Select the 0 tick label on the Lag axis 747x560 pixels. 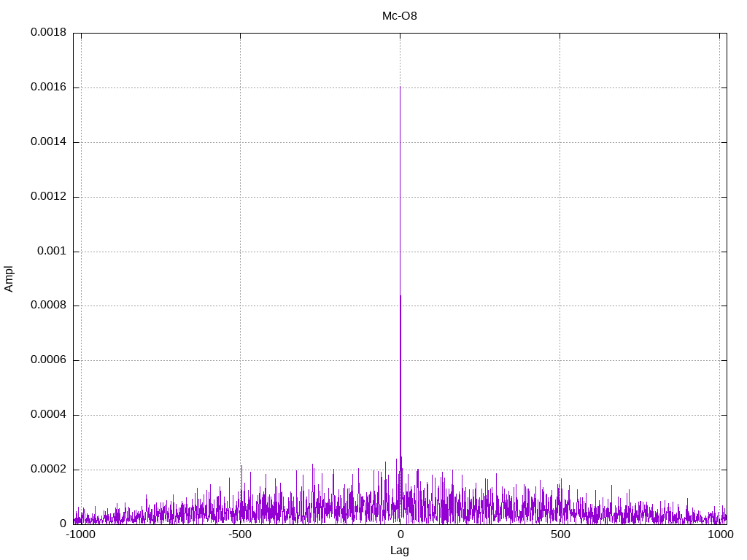[400, 535]
